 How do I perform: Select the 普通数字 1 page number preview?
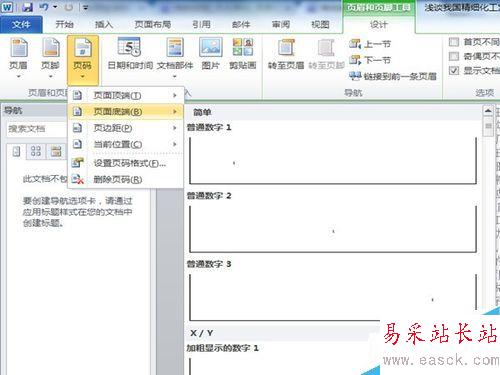click(x=333, y=160)
